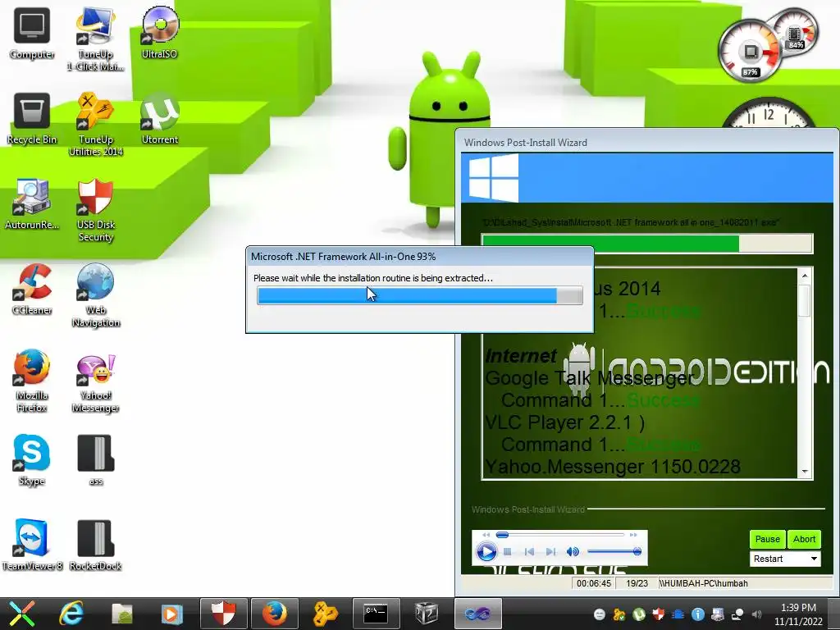Image resolution: width=840 pixels, height=630 pixels.
Task: Click the clock desktop gadget
Action: point(769,113)
